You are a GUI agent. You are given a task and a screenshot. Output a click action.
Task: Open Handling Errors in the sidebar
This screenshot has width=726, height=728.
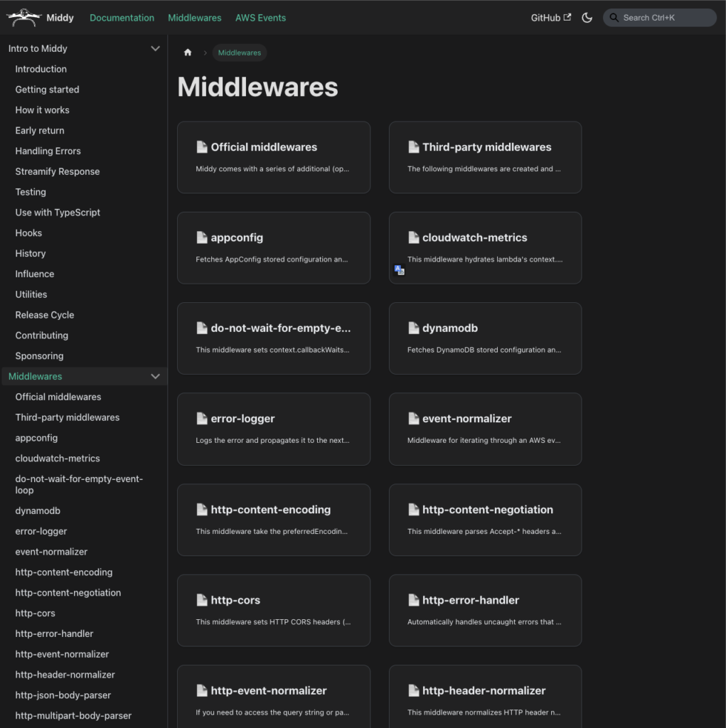pyautogui.click(x=48, y=151)
